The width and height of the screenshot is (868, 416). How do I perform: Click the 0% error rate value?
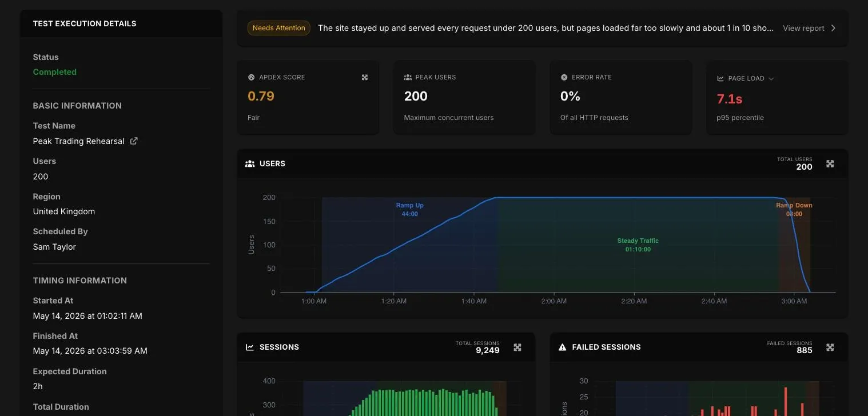click(570, 96)
